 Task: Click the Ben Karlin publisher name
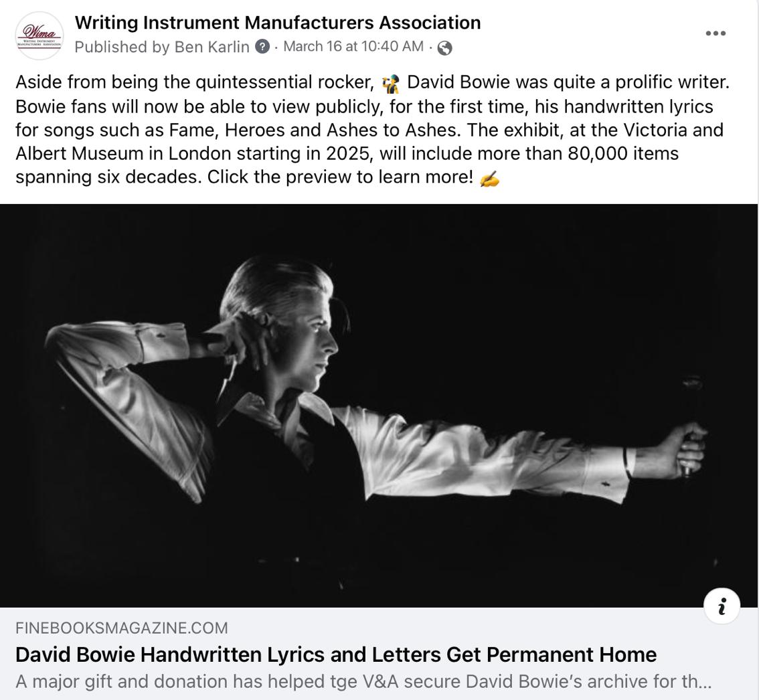click(x=212, y=47)
